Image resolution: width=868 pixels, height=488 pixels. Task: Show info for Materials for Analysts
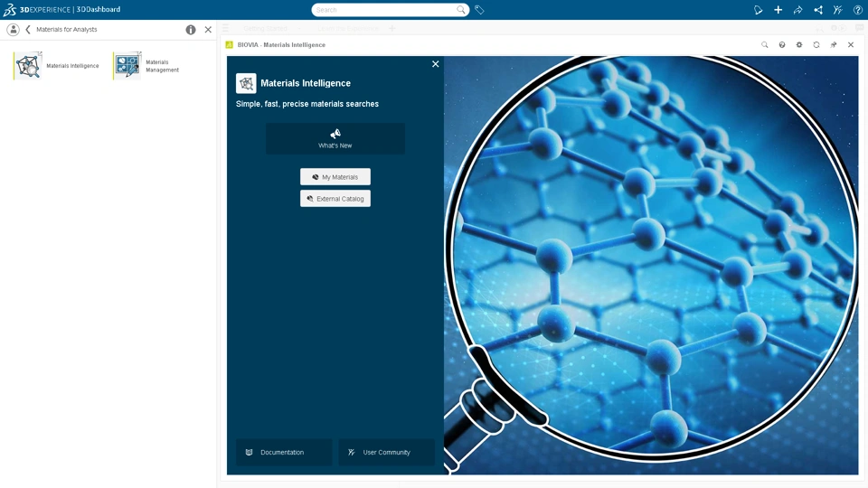(191, 30)
